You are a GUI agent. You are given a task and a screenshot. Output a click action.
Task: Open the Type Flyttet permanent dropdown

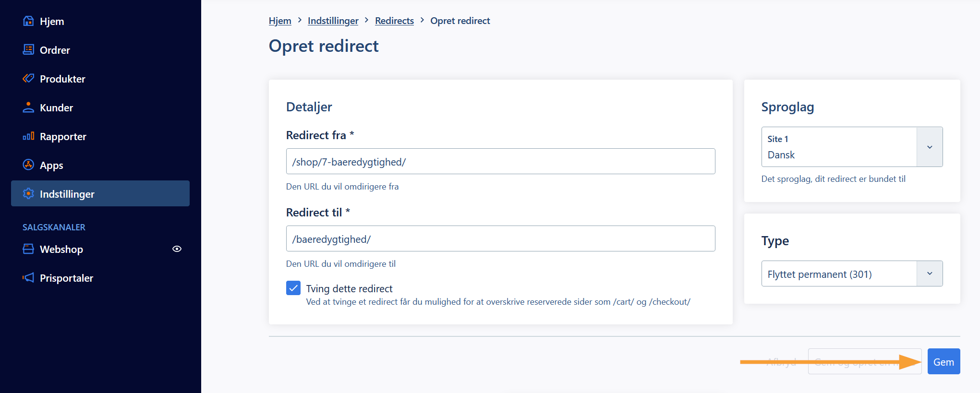click(x=852, y=274)
